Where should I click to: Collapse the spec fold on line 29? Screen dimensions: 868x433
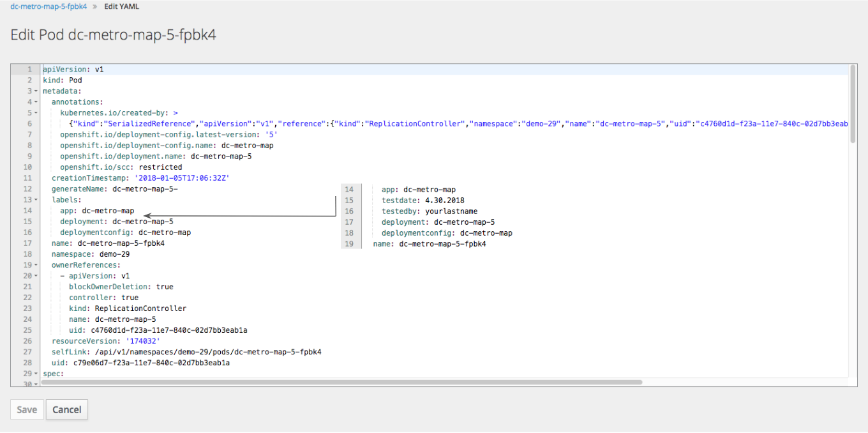point(36,374)
